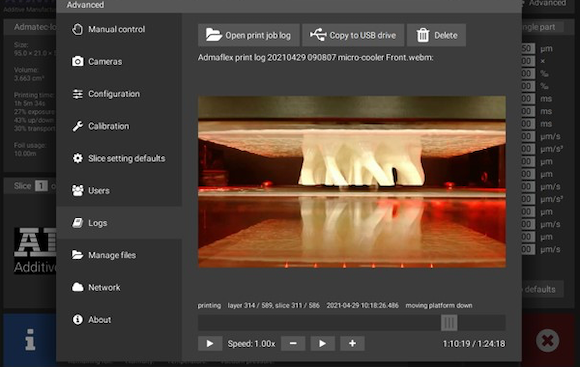Decrease playback speed with minus button
This screenshot has width=580, height=367.
point(293,344)
